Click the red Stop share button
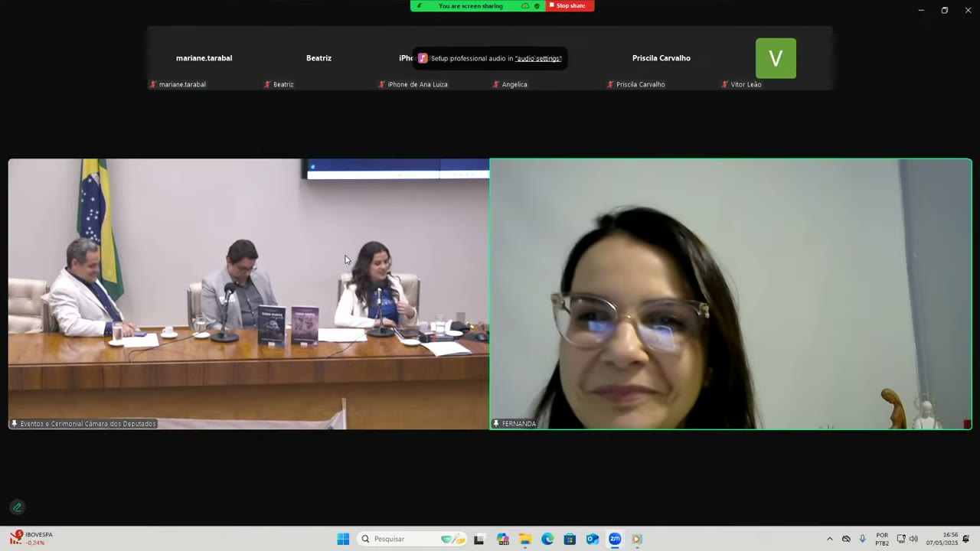 (x=570, y=6)
